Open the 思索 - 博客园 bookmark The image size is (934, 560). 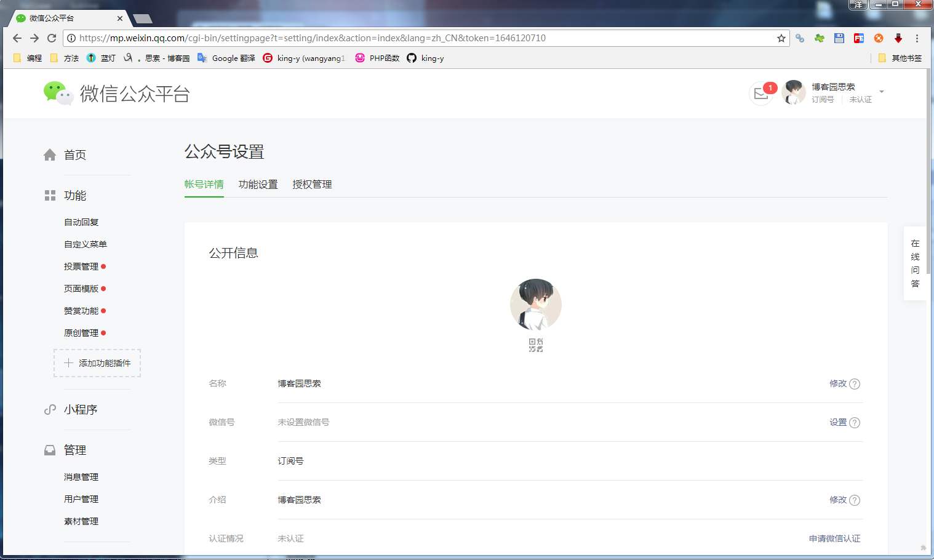point(156,58)
